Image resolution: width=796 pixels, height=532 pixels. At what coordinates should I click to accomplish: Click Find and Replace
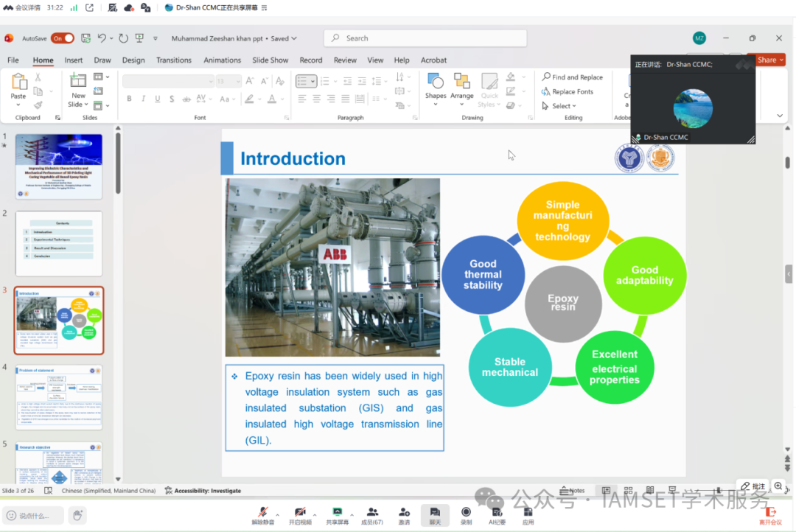click(573, 77)
